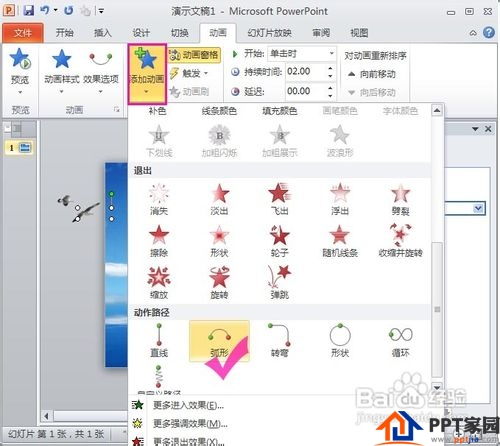The image size is (500, 446).
Task: Select Bounce (弹跳) exit effect
Action: coord(279,283)
